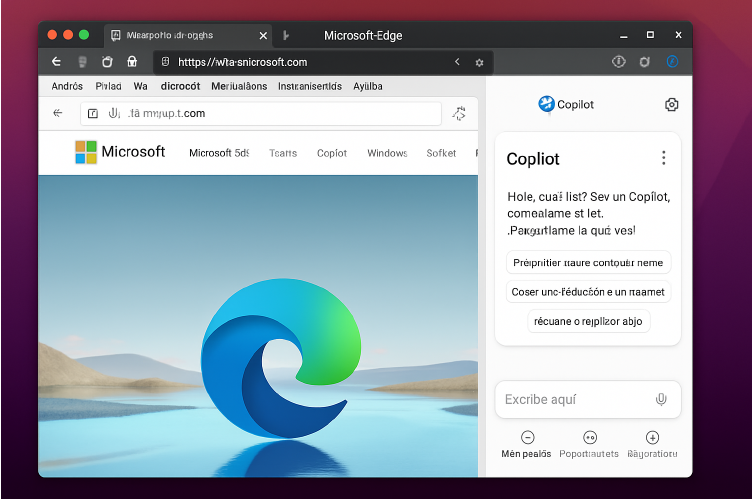The width and height of the screenshot is (752, 499).
Task: Click the Microsoft four-color logo
Action: pos(86,152)
